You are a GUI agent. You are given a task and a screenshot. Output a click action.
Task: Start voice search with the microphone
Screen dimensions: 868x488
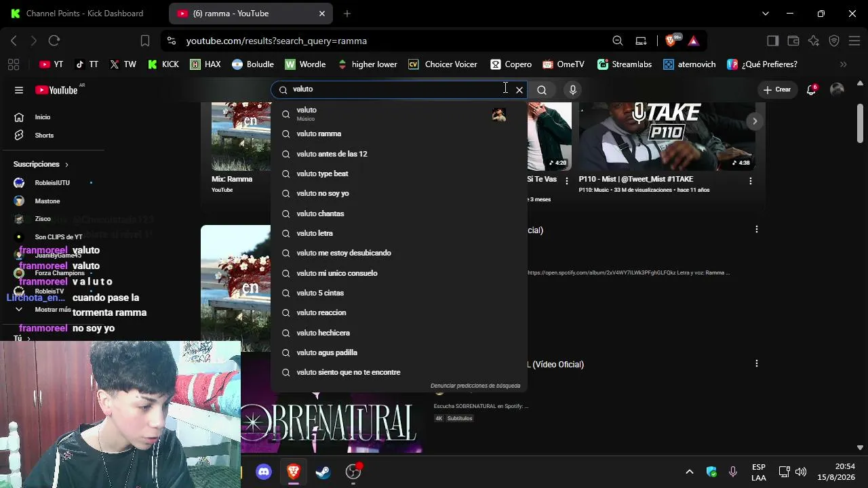[x=573, y=89]
